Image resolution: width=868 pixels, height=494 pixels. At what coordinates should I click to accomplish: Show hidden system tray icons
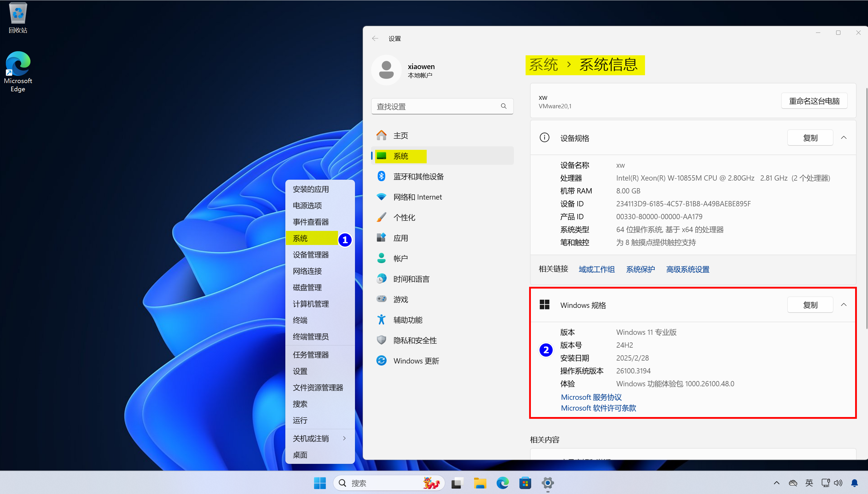click(776, 483)
